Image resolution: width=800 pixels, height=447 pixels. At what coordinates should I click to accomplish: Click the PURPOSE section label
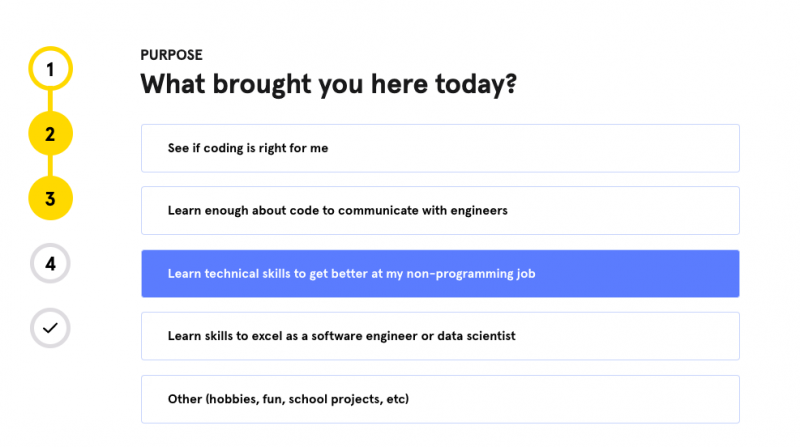coord(171,55)
